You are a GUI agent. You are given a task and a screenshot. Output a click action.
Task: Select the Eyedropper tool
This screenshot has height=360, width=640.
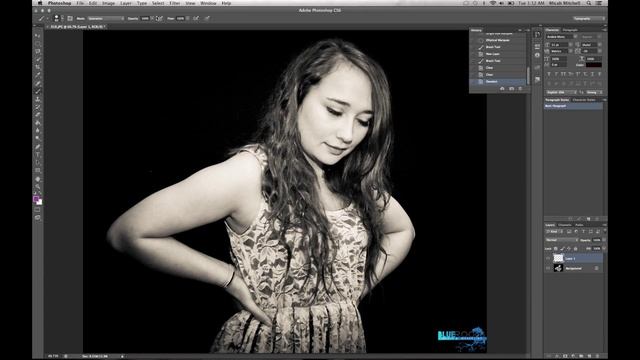38,76
